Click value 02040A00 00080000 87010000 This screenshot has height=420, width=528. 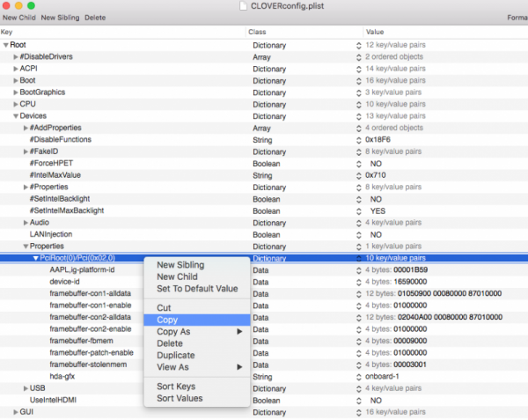click(x=450, y=317)
